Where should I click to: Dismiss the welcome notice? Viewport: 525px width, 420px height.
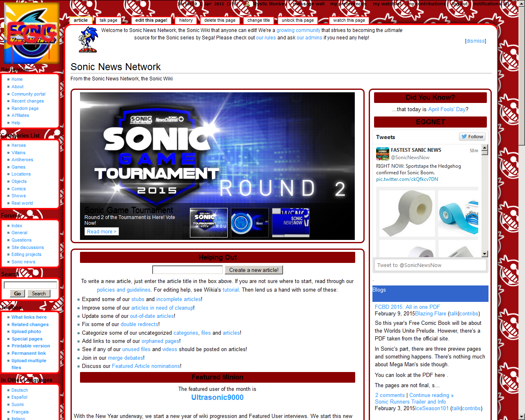475,41
